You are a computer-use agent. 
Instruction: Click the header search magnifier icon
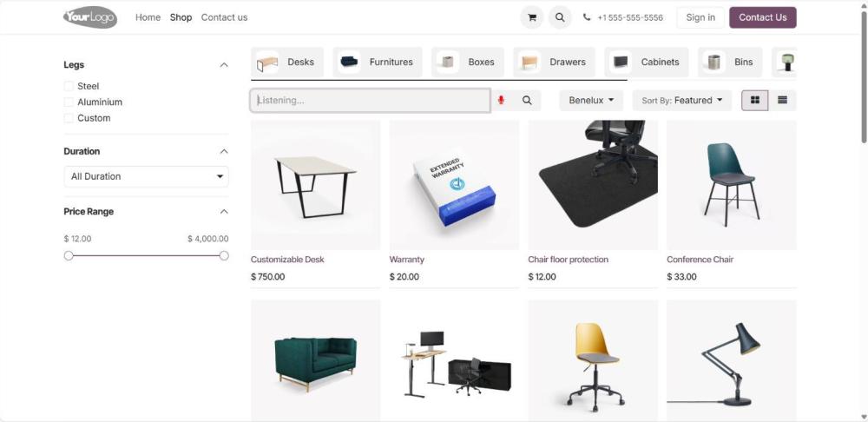[560, 17]
